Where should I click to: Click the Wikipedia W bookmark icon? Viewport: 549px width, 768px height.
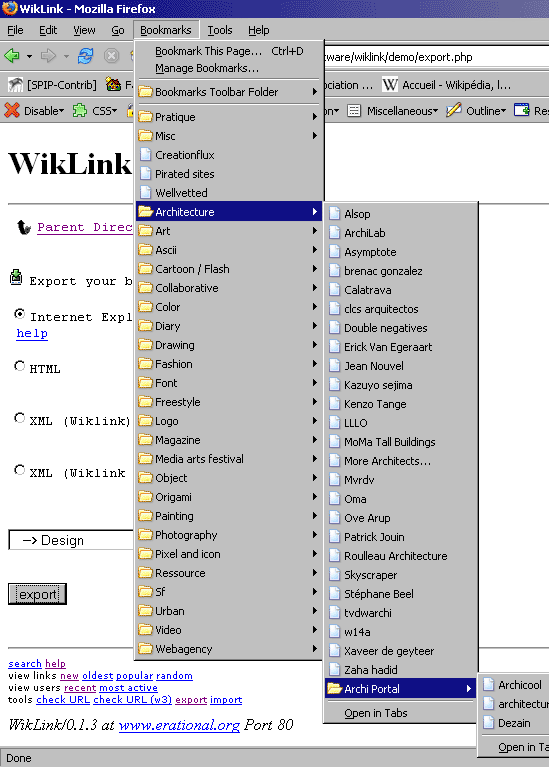390,85
